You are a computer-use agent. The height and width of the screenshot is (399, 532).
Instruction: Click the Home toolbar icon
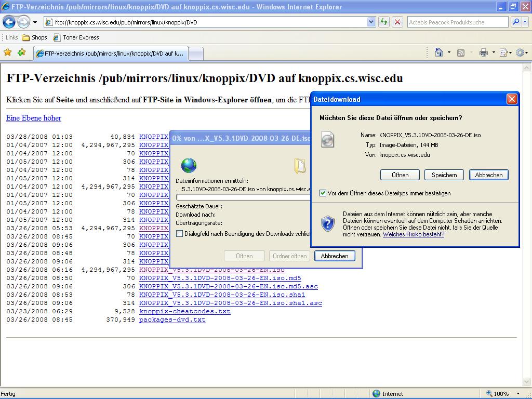(x=439, y=52)
